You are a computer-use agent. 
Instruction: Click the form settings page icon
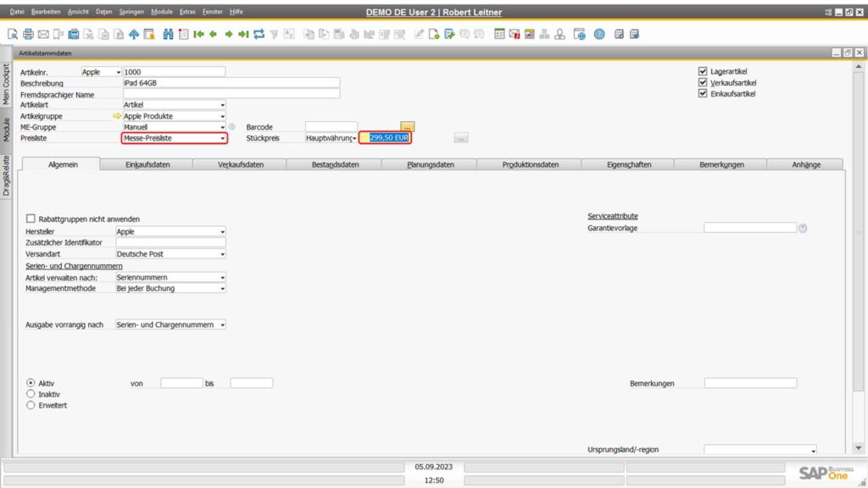coord(434,34)
